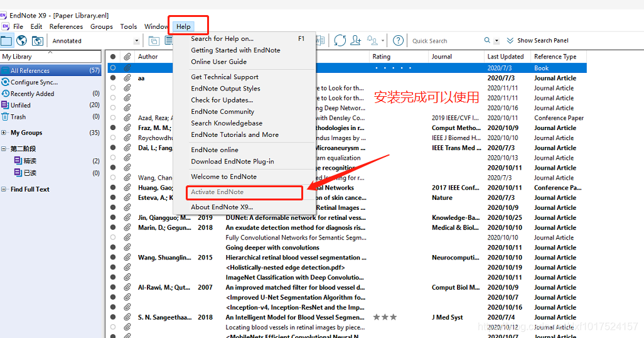Select 'DUNet: A deformable network' reference title
Screen dimensions: 644x338
coord(296,217)
